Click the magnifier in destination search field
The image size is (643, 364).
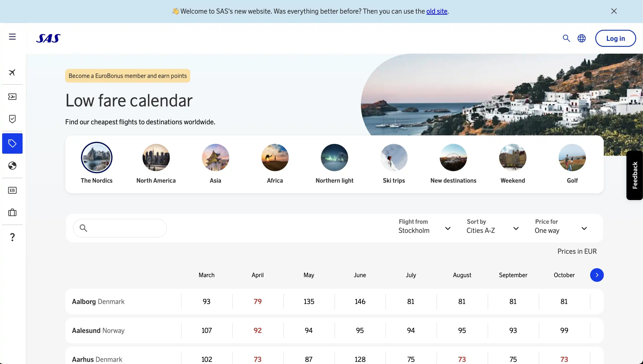click(83, 228)
